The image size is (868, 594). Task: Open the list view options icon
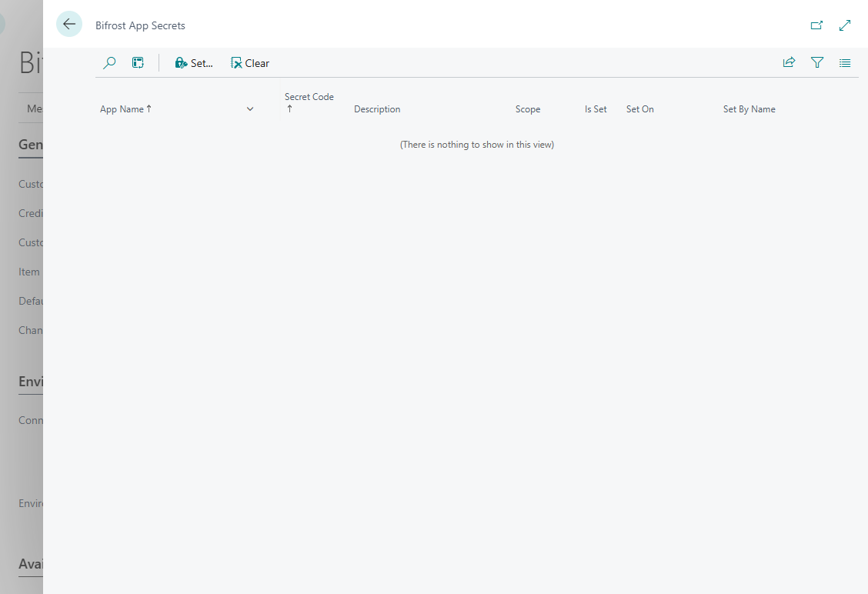coord(845,63)
